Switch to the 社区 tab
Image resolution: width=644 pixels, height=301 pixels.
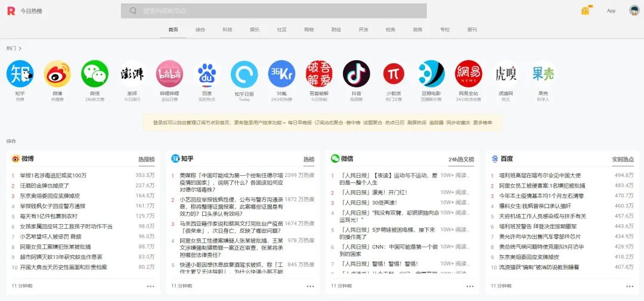281,30
